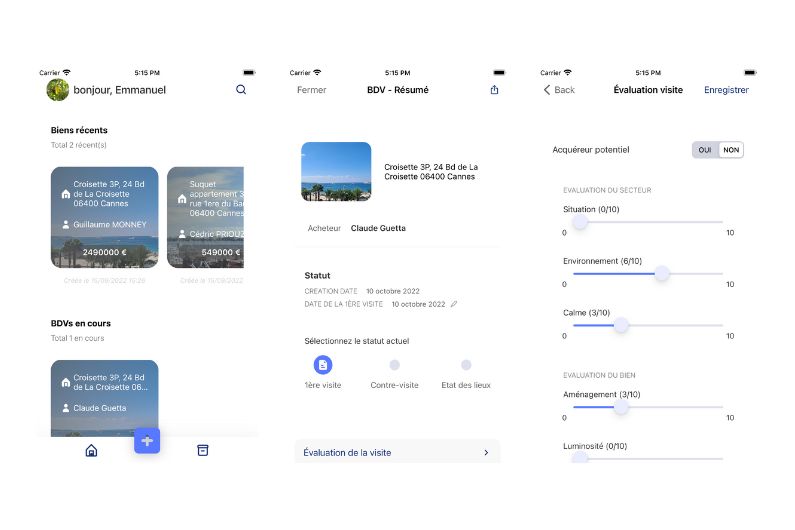Tap the blue plus add button
Viewport: 795px width, 530px height.
[x=147, y=441]
